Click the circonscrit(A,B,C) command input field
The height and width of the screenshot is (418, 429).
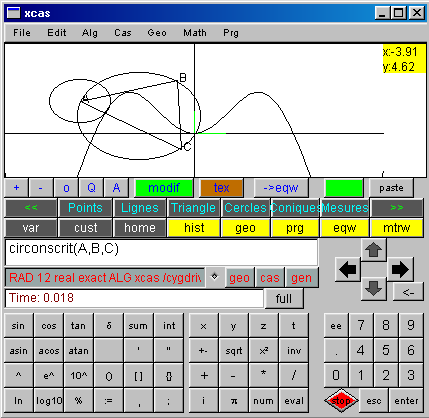coord(161,252)
